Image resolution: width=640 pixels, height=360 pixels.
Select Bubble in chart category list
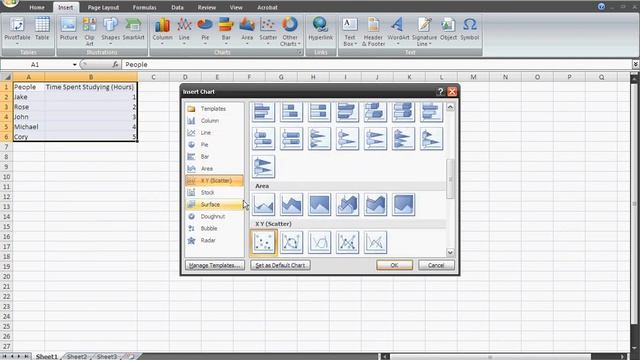(214, 228)
